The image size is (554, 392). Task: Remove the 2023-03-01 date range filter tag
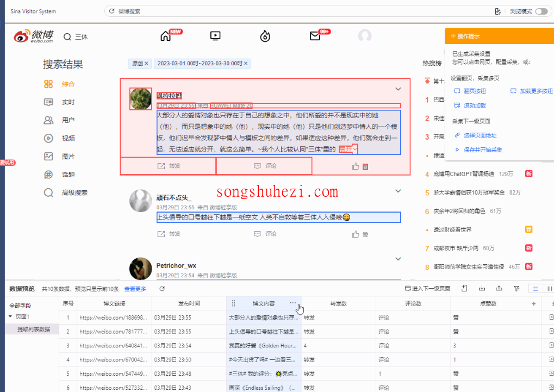coord(246,63)
